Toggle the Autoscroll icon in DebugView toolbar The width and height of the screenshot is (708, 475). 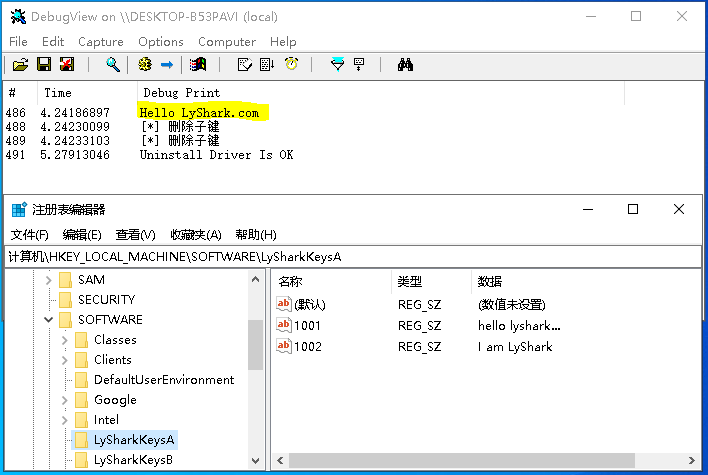click(267, 65)
